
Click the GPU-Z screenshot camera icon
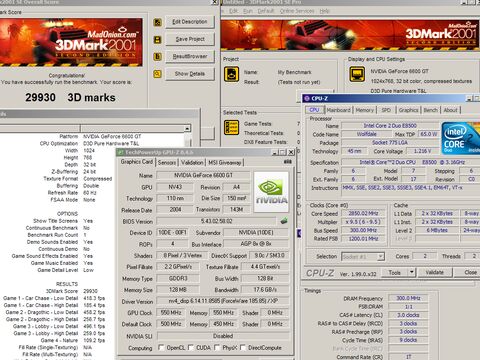(288, 162)
